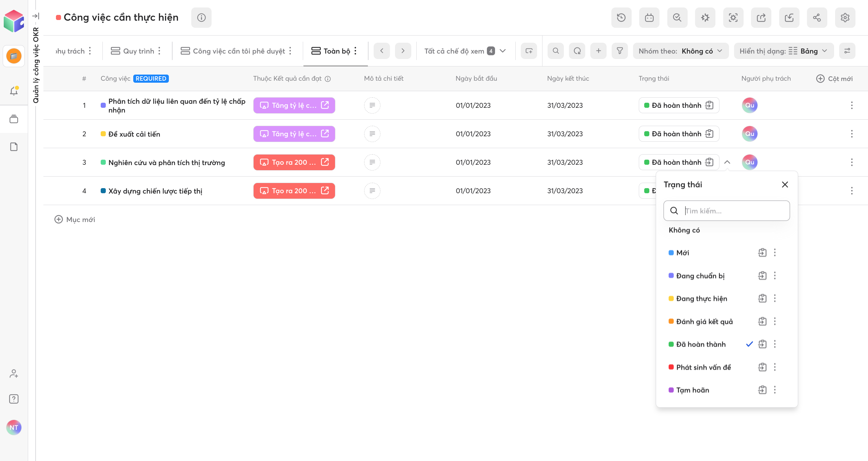Image resolution: width=868 pixels, height=461 pixels.
Task: Click the history clock icon in header
Action: click(x=621, y=18)
